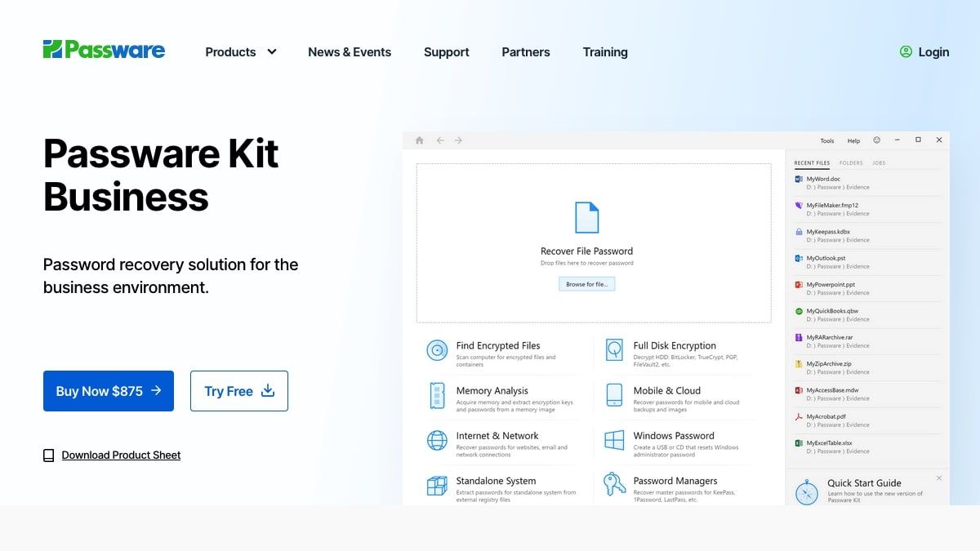980x551 pixels.
Task: Click the back navigation arrow
Action: pyautogui.click(x=440, y=140)
